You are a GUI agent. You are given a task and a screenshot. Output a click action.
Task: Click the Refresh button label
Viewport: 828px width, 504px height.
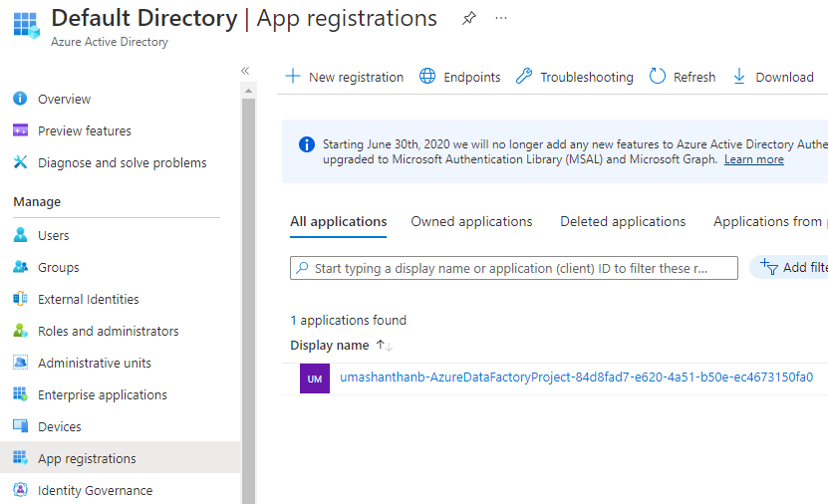coord(694,77)
